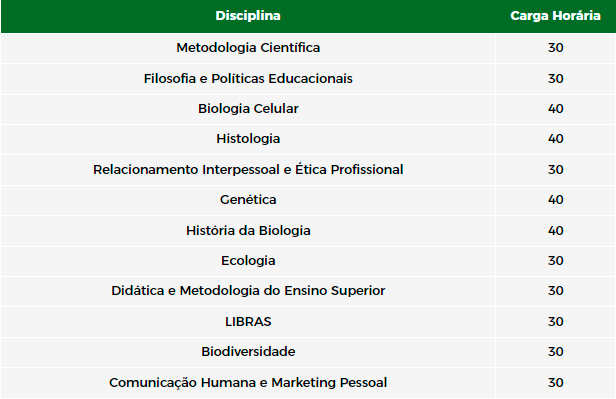Click the Biologia Celular cell
The image size is (616, 399).
pos(248,109)
